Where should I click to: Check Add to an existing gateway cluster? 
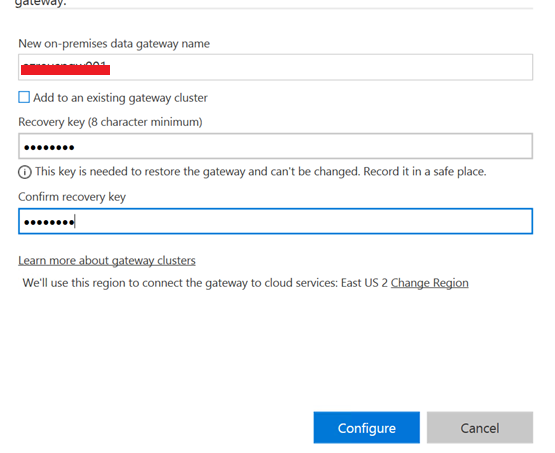point(24,97)
